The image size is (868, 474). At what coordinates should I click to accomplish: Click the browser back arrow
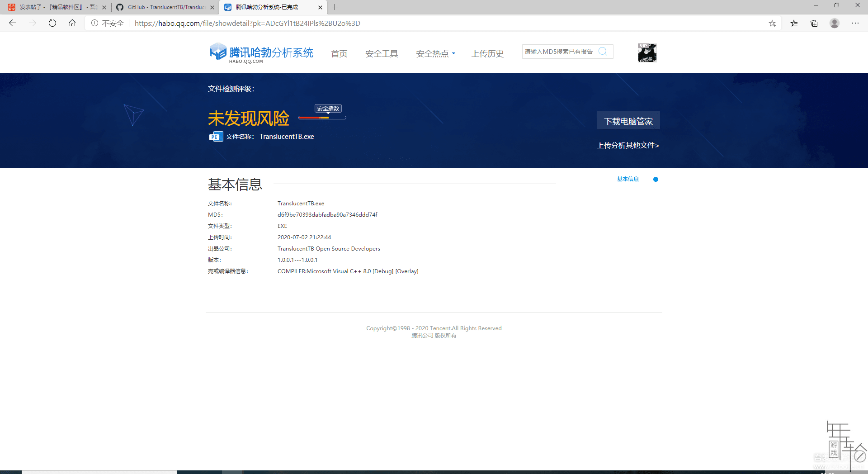13,23
